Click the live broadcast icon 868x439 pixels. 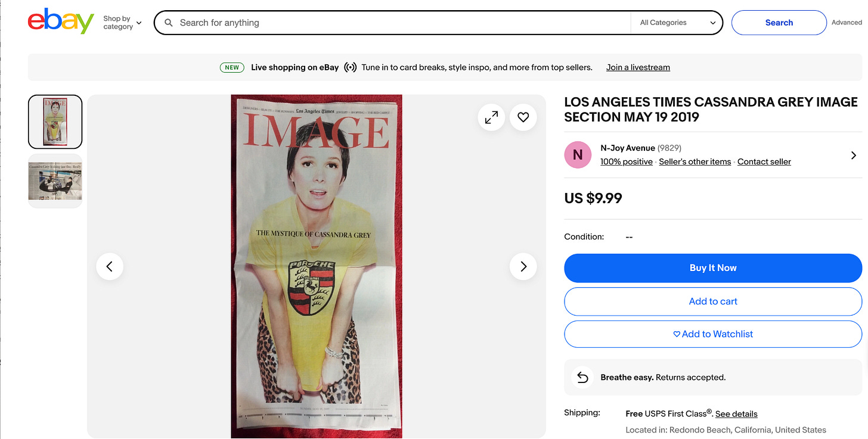tap(350, 67)
